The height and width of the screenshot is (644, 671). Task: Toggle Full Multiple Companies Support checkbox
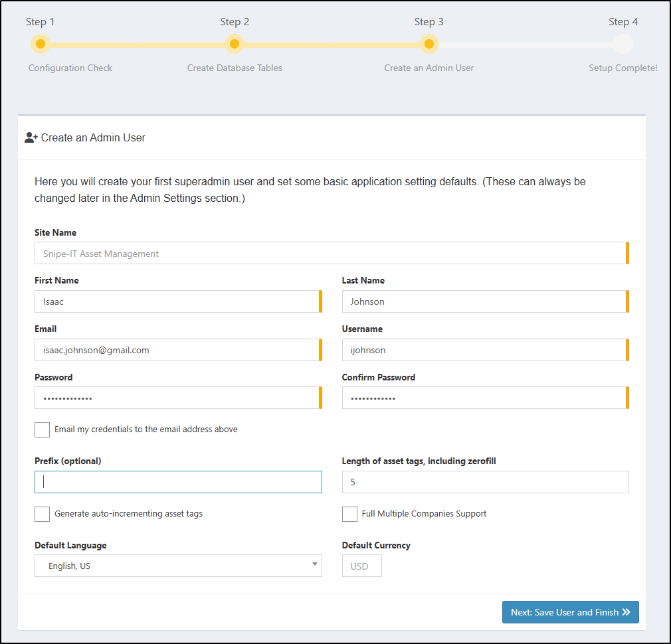[350, 514]
